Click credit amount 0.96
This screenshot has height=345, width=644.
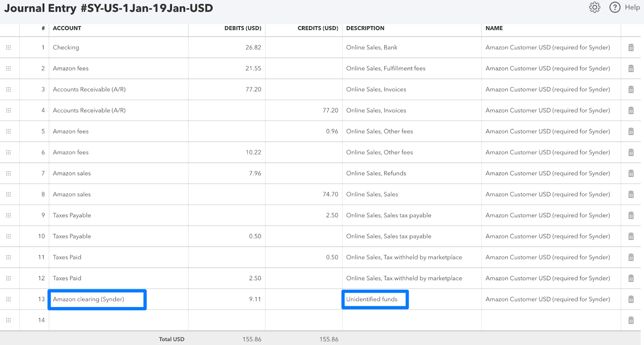[x=332, y=131]
